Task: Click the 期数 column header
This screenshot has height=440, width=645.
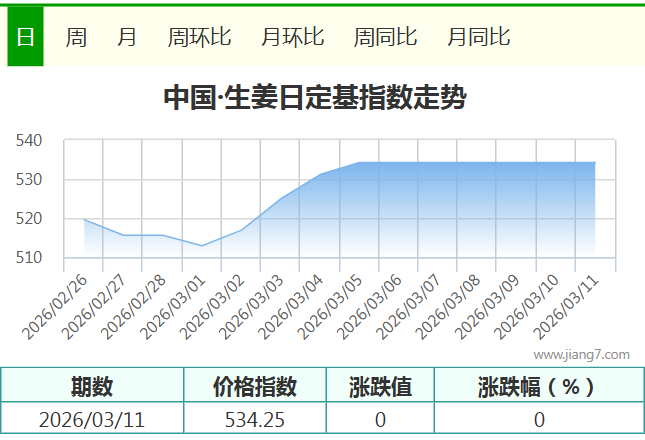Action: 92,386
